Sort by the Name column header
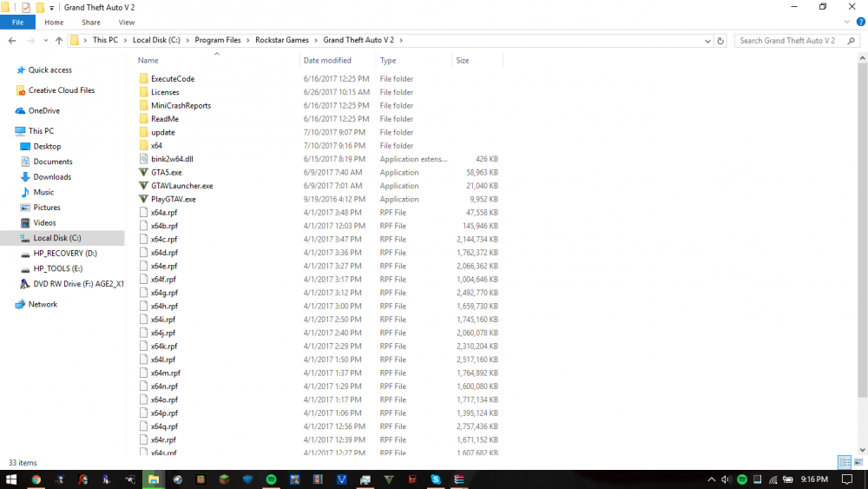This screenshot has width=868, height=489. pyautogui.click(x=148, y=60)
